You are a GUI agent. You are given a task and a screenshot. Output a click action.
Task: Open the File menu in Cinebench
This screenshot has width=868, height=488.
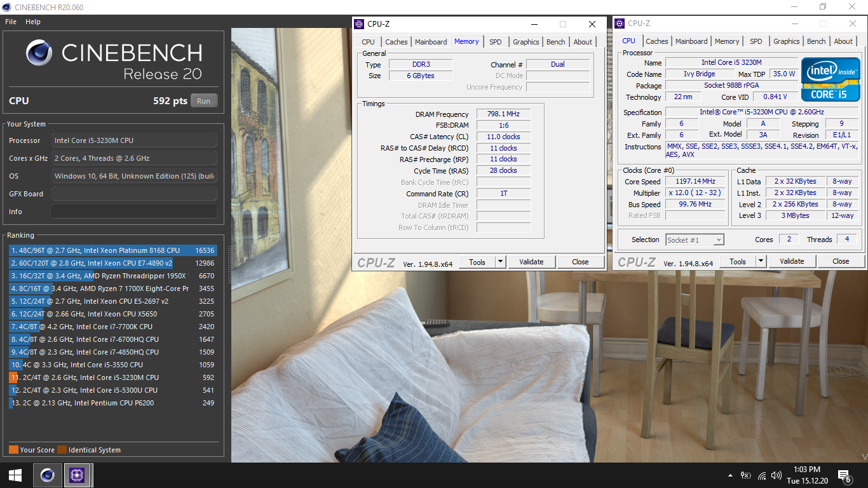coord(11,22)
